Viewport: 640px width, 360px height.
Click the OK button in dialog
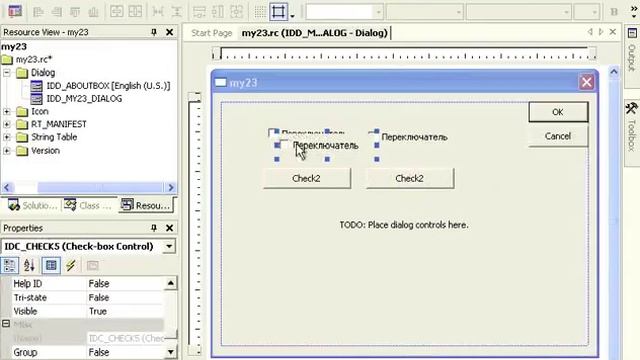click(x=558, y=112)
